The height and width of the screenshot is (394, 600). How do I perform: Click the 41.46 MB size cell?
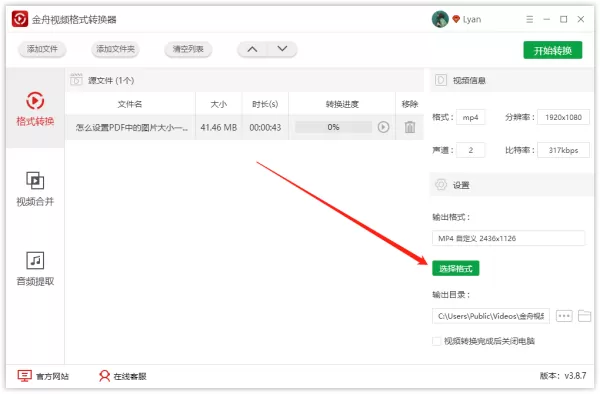pyautogui.click(x=218, y=127)
